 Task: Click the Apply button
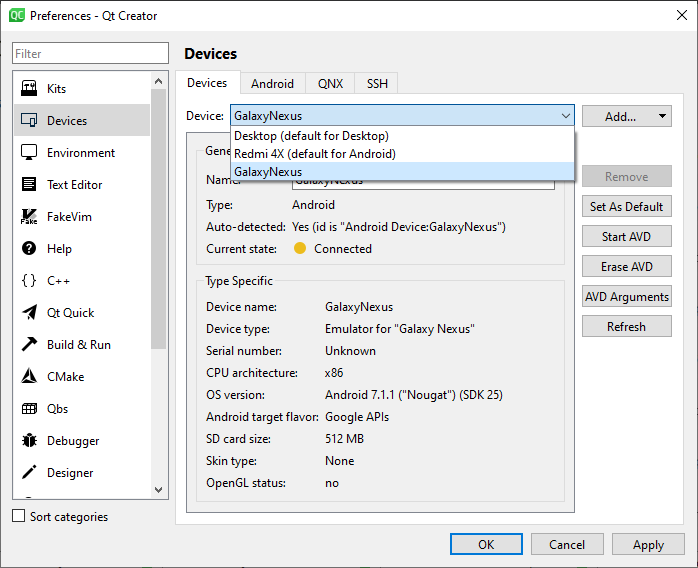coord(648,544)
